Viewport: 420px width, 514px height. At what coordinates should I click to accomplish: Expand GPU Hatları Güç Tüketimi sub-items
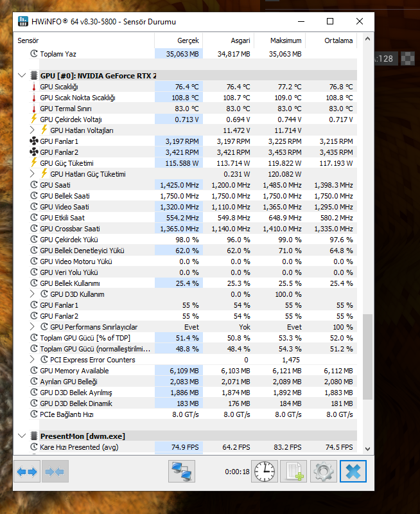coord(32,173)
